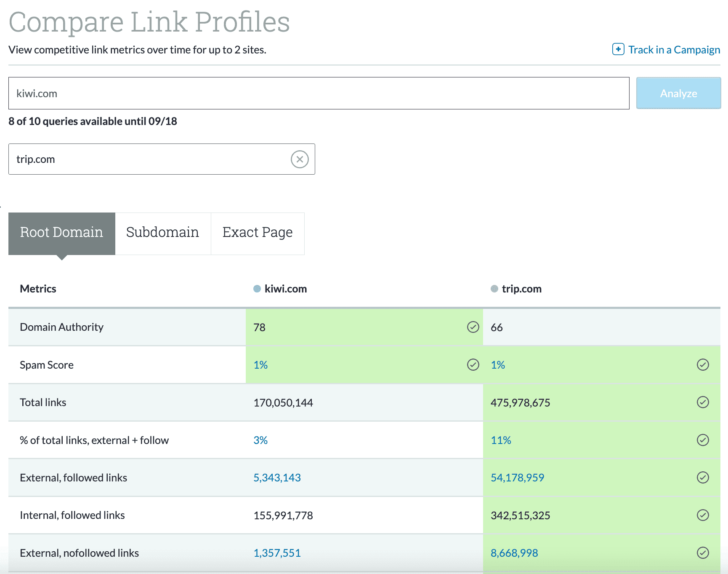The height and width of the screenshot is (574, 728).
Task: Click the checkmark next to trip.com nofollowed links
Action: point(702,553)
